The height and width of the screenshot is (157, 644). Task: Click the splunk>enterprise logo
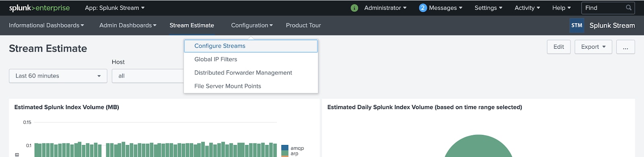click(x=39, y=8)
